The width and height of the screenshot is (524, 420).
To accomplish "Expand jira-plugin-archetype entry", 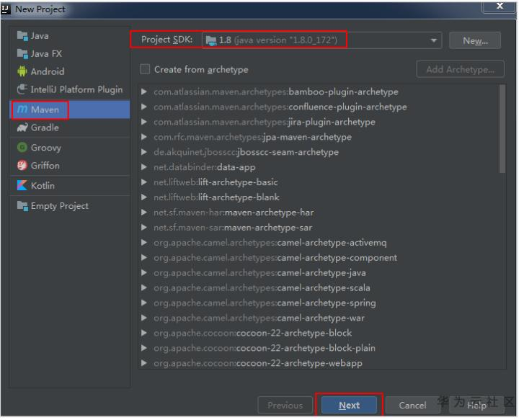I will point(144,122).
